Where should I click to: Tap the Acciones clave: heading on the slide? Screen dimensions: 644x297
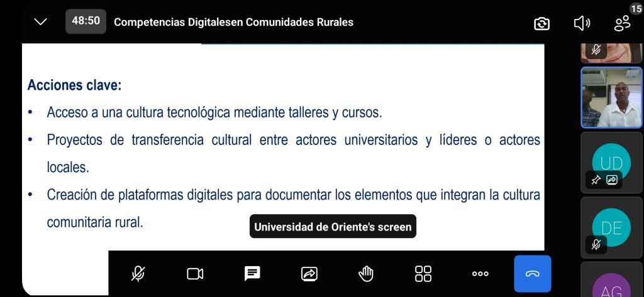(x=74, y=85)
